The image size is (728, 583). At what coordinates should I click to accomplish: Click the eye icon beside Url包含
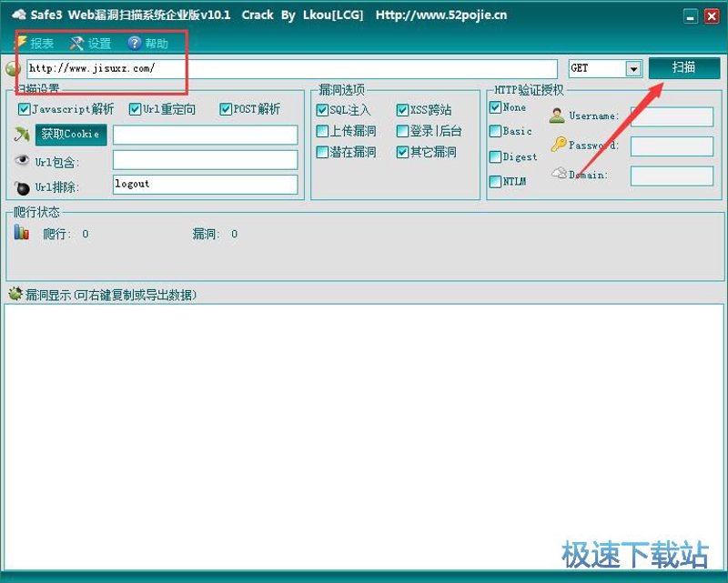(21, 161)
